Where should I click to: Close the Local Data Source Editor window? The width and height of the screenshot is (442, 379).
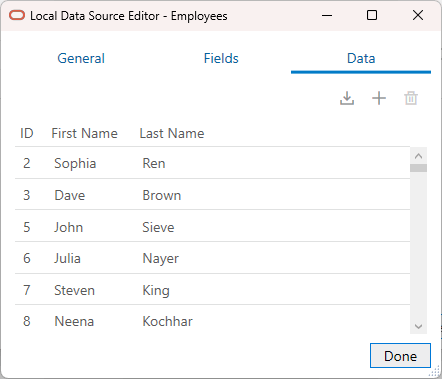(418, 15)
